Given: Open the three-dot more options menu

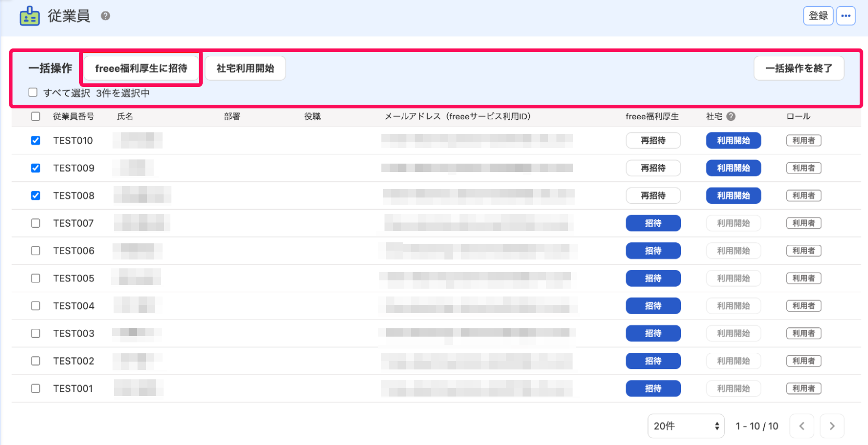Looking at the screenshot, I should tap(846, 16).
